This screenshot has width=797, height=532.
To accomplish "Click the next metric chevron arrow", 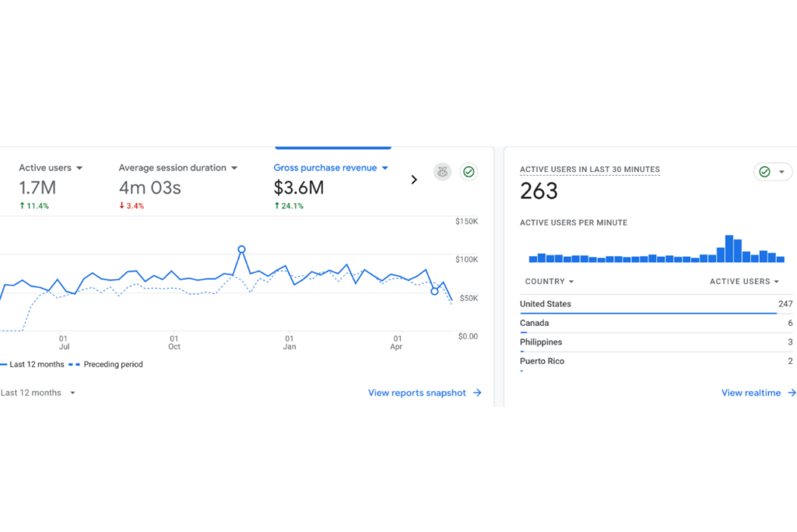I will click(x=414, y=180).
